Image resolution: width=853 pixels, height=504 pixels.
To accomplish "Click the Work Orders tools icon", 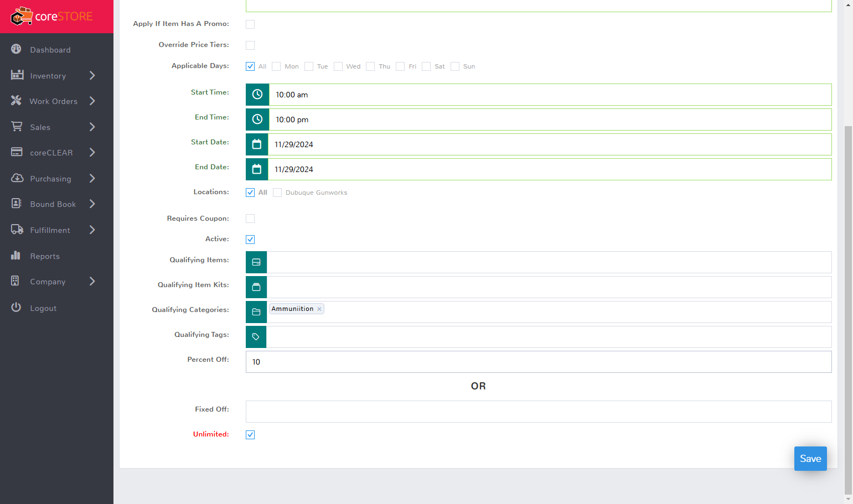I will tap(16, 101).
